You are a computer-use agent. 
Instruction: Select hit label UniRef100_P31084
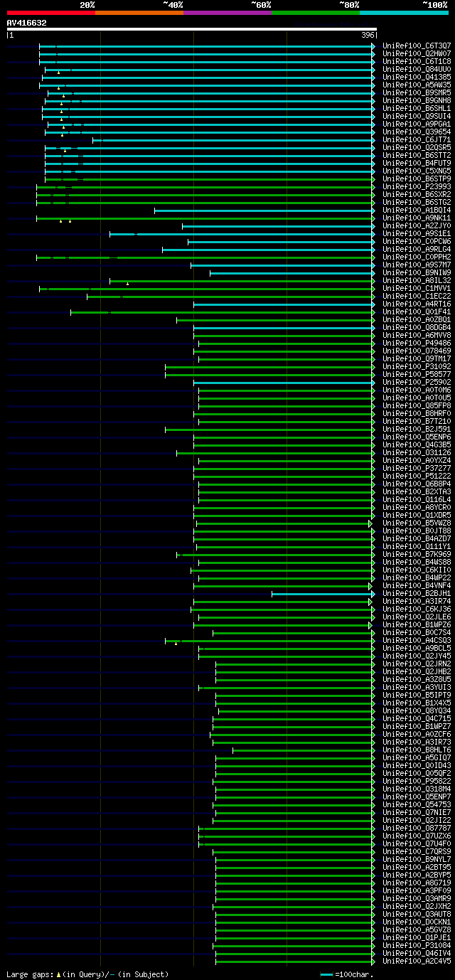(x=417, y=945)
